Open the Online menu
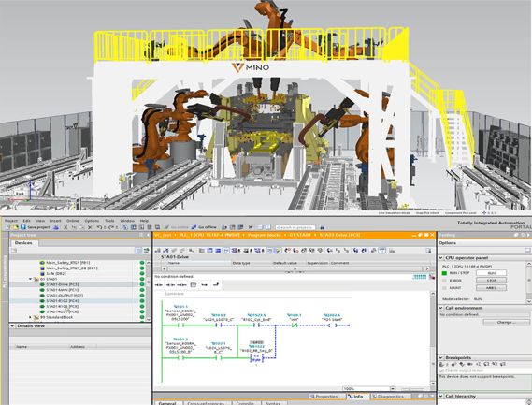Viewport: 532px width, 405px height. coord(72,221)
